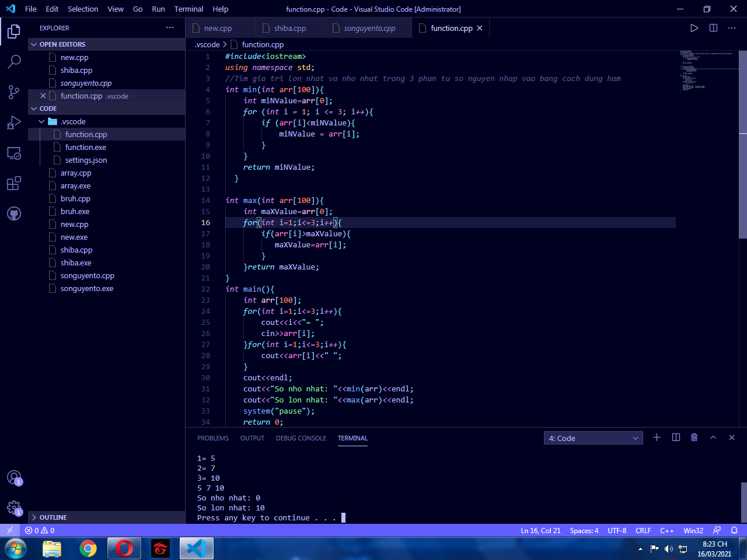
Task: Open File Explorer from taskbar
Action: point(52,549)
